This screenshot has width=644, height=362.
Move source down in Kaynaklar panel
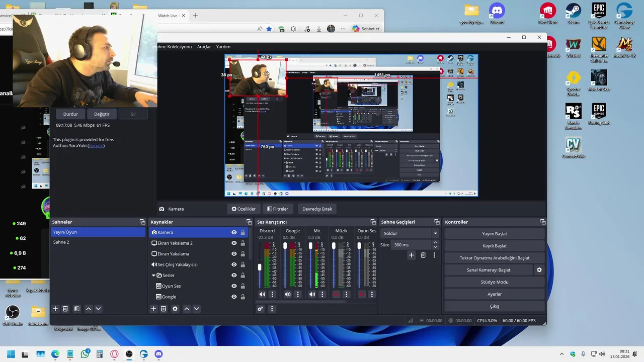tap(197, 309)
